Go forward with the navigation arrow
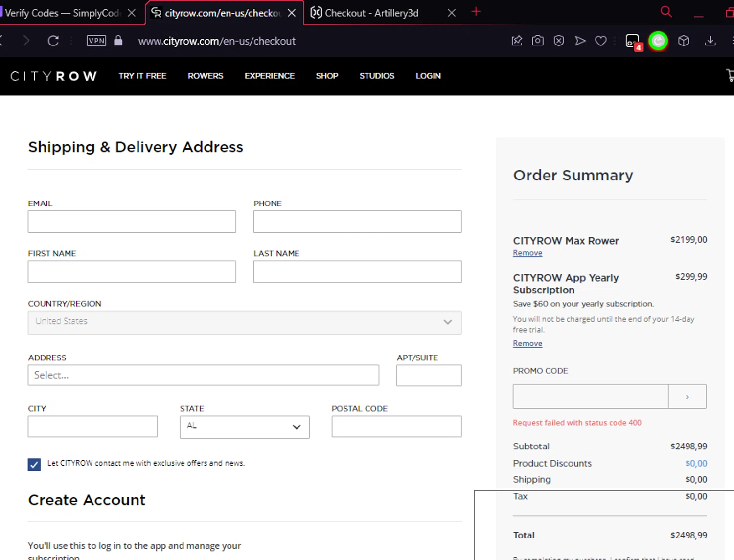The image size is (734, 560). [26, 41]
